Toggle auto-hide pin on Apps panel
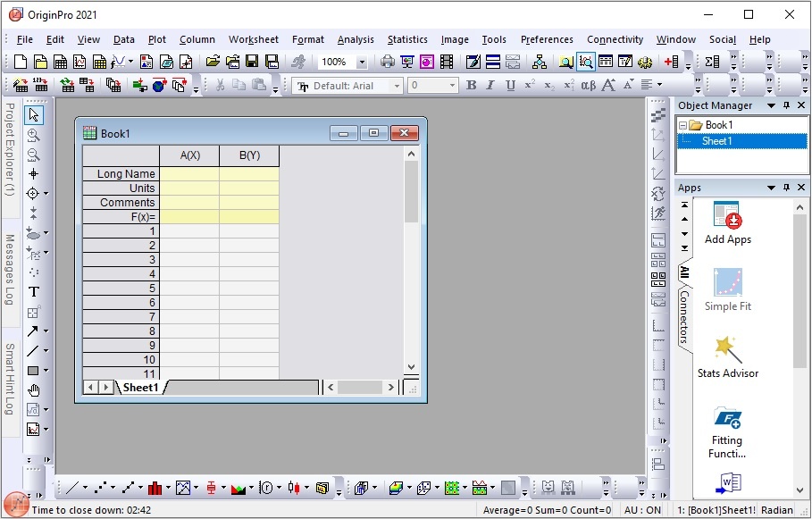 pos(786,188)
